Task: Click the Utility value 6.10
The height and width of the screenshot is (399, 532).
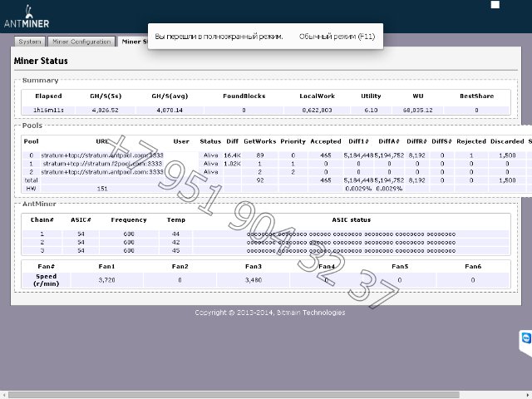Action: (371, 110)
